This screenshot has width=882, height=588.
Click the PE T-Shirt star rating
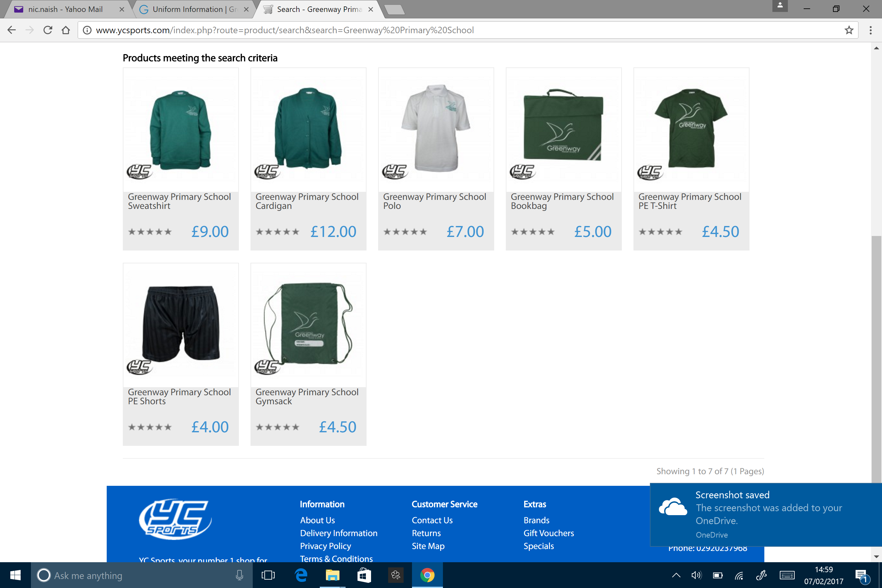click(x=661, y=232)
